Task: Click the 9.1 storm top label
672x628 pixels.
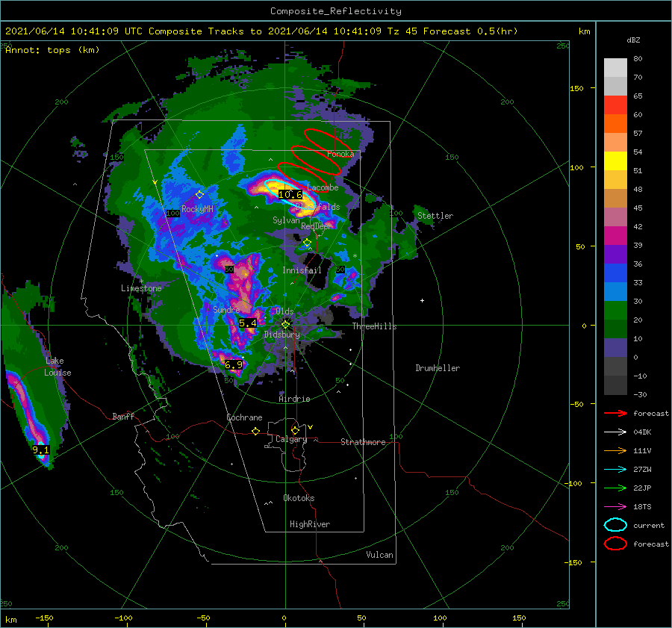Action: point(41,450)
